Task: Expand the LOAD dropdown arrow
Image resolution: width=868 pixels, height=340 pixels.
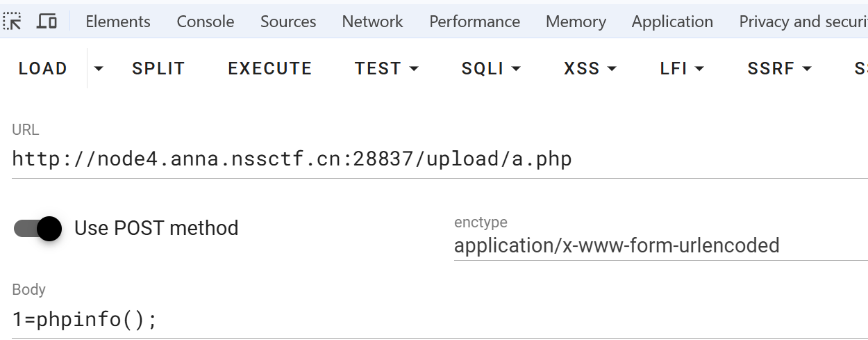Action: (99, 69)
